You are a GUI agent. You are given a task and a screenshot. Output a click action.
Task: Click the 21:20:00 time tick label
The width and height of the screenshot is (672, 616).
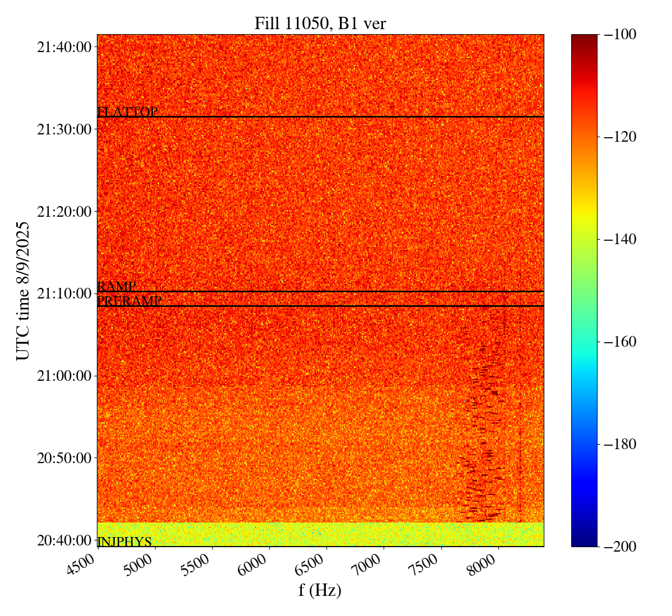click(x=64, y=212)
